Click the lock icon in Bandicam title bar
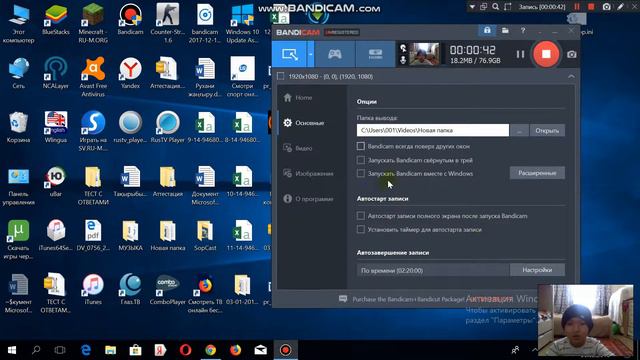 [x=487, y=31]
